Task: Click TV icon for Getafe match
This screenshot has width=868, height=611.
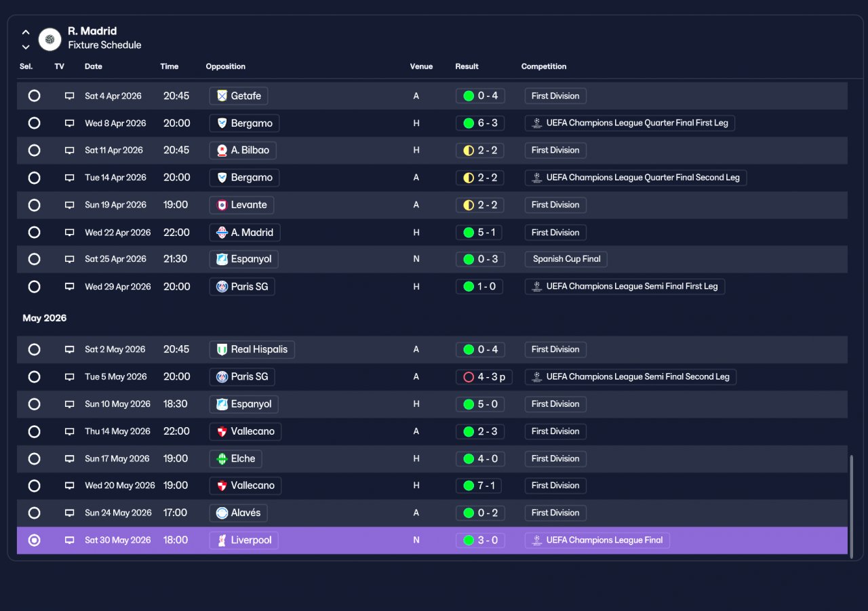Action: tap(69, 96)
